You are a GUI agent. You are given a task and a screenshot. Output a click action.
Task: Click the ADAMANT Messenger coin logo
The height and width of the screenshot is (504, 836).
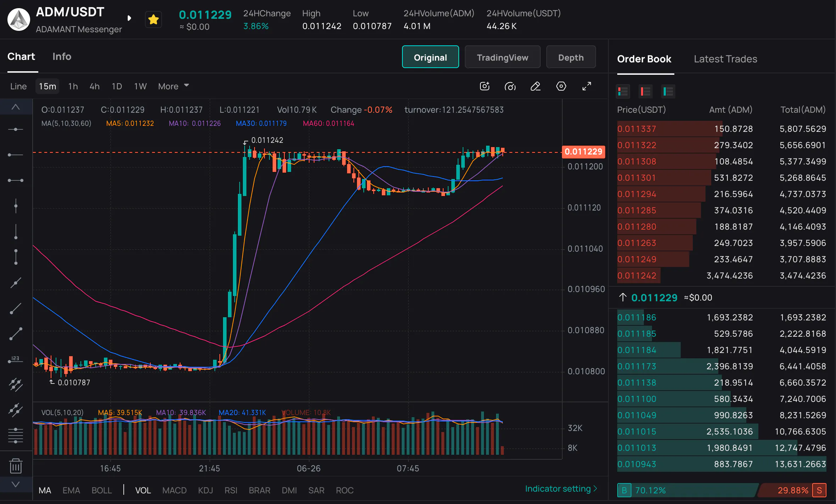[x=19, y=19]
